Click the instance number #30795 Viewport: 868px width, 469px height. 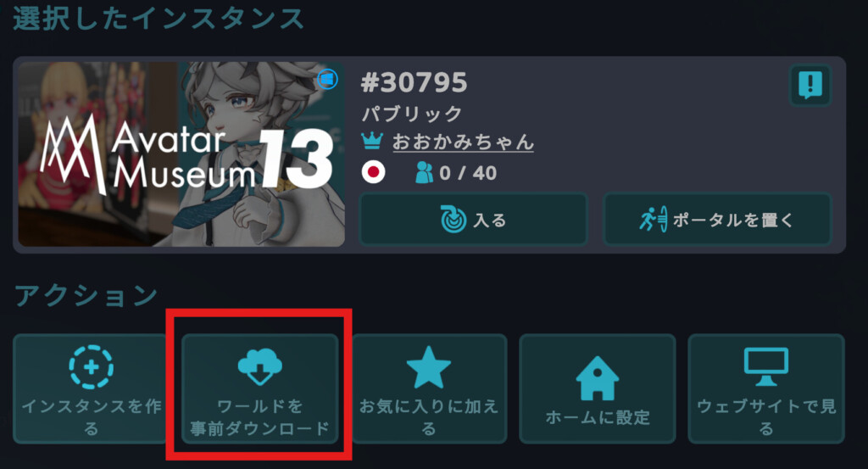(x=414, y=83)
